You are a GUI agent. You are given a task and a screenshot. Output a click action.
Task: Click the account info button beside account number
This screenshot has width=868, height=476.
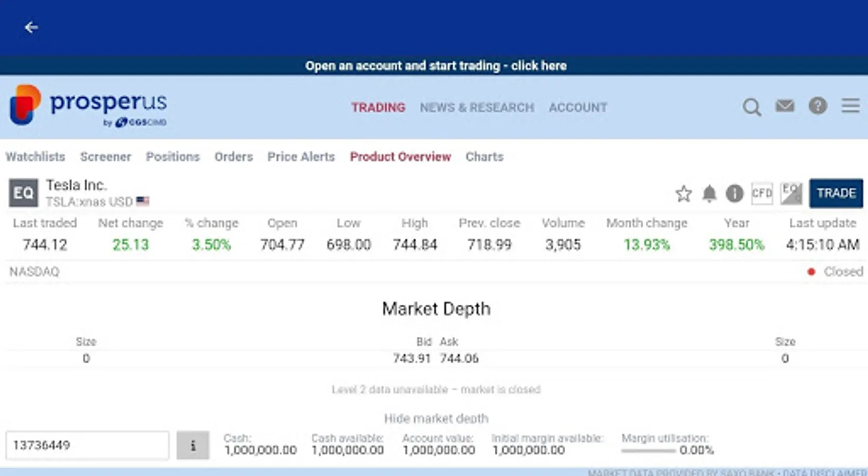pyautogui.click(x=193, y=445)
